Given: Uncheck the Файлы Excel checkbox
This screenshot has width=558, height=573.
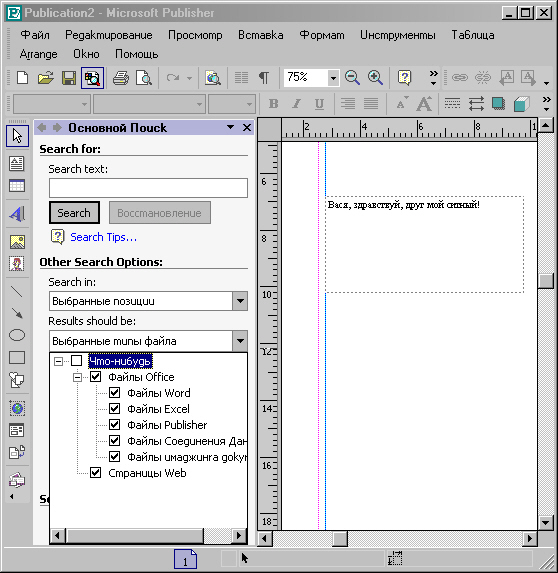Looking at the screenshot, I should 114,409.
